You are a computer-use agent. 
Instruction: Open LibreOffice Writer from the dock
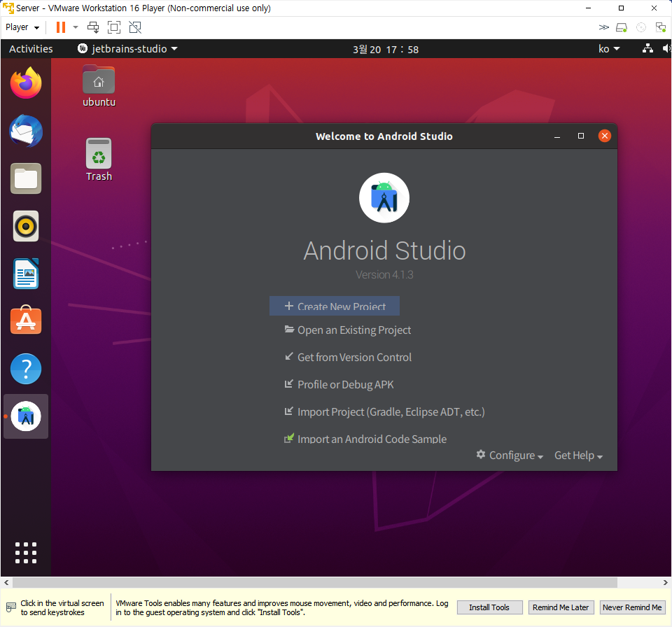tap(26, 274)
